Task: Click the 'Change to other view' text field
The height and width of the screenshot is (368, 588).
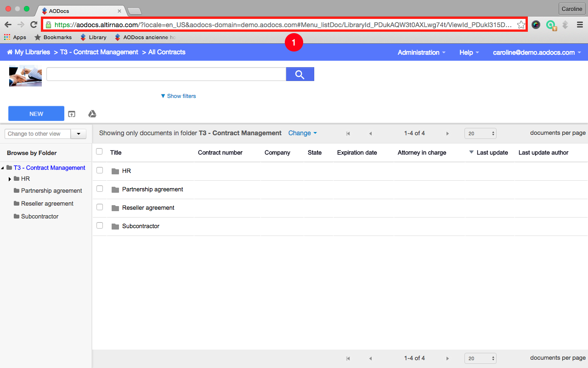Action: (38, 134)
